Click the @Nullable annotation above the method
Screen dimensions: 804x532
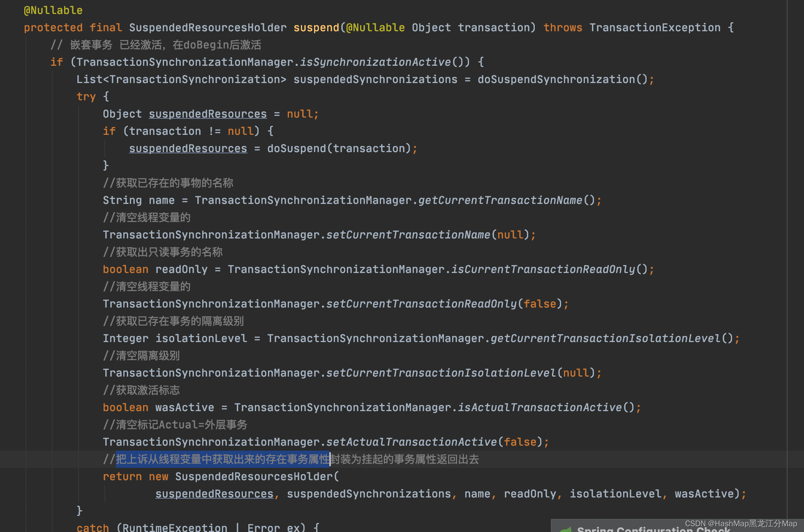[53, 10]
